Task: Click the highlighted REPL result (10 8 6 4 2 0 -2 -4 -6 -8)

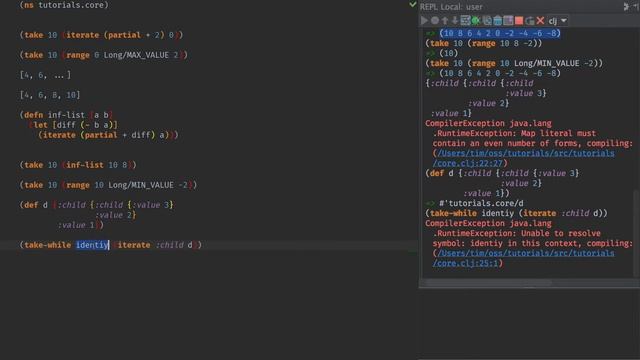Action: pyautogui.click(x=500, y=33)
